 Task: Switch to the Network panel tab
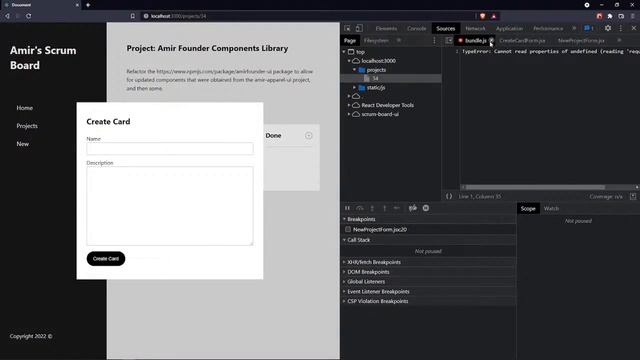click(x=475, y=28)
